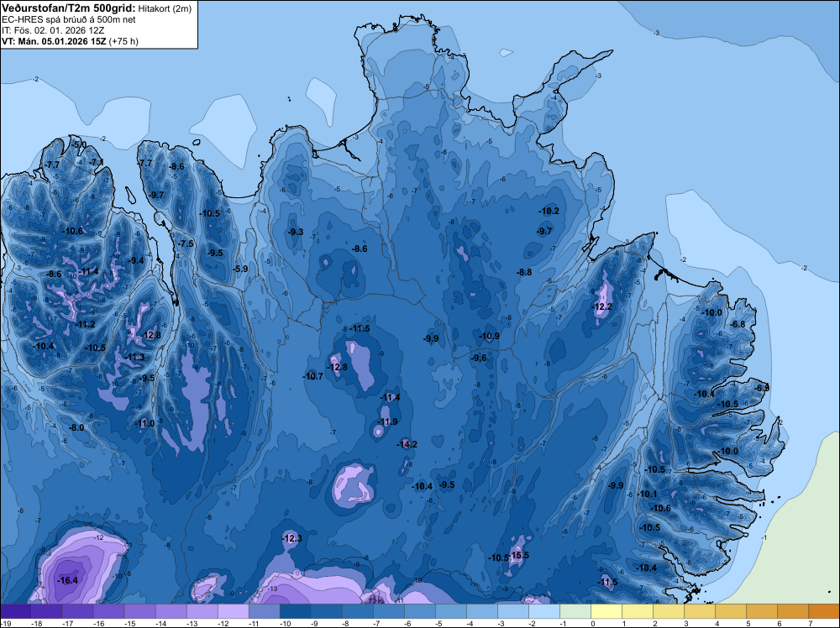This screenshot has height=628, width=840.
Task: Click the -10 label on the legend scale
Action: click(285, 624)
